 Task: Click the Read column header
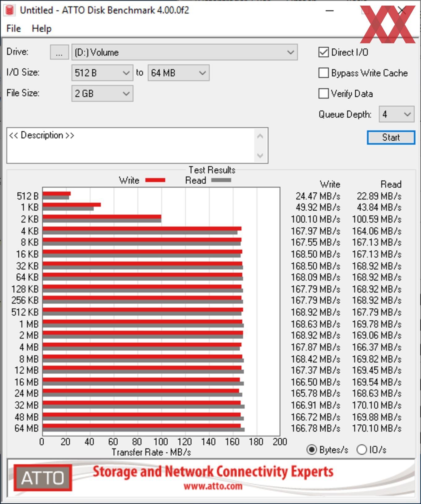391,184
